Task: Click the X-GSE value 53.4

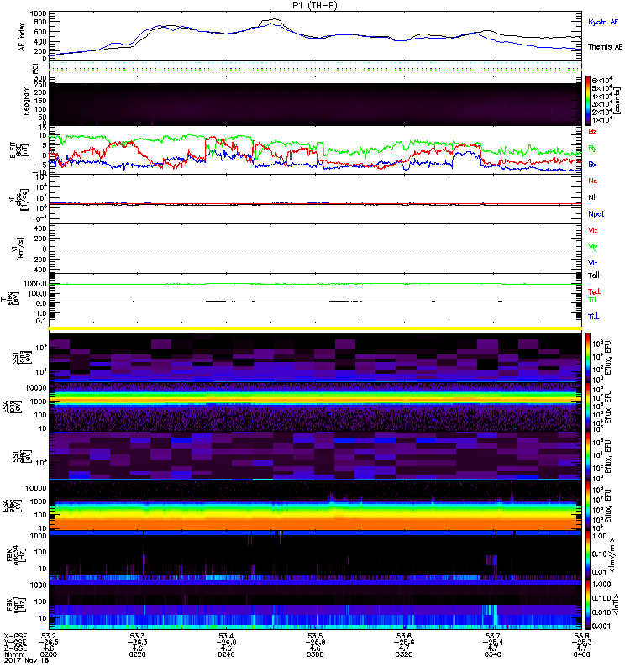Action: point(226,636)
